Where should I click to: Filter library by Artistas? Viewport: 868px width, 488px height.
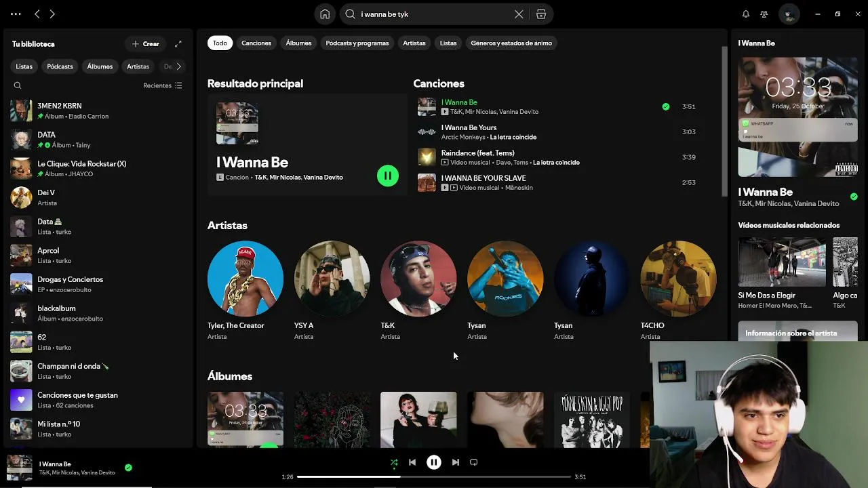coord(138,66)
